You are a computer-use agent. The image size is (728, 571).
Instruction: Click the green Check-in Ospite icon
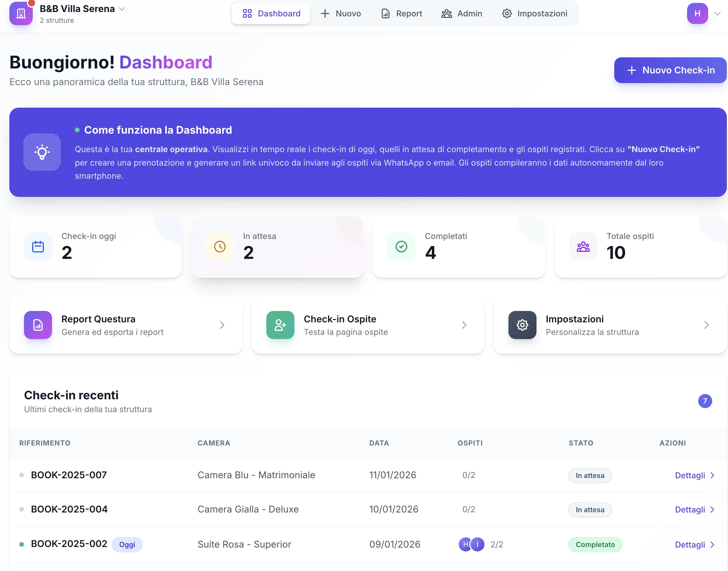pos(280,325)
